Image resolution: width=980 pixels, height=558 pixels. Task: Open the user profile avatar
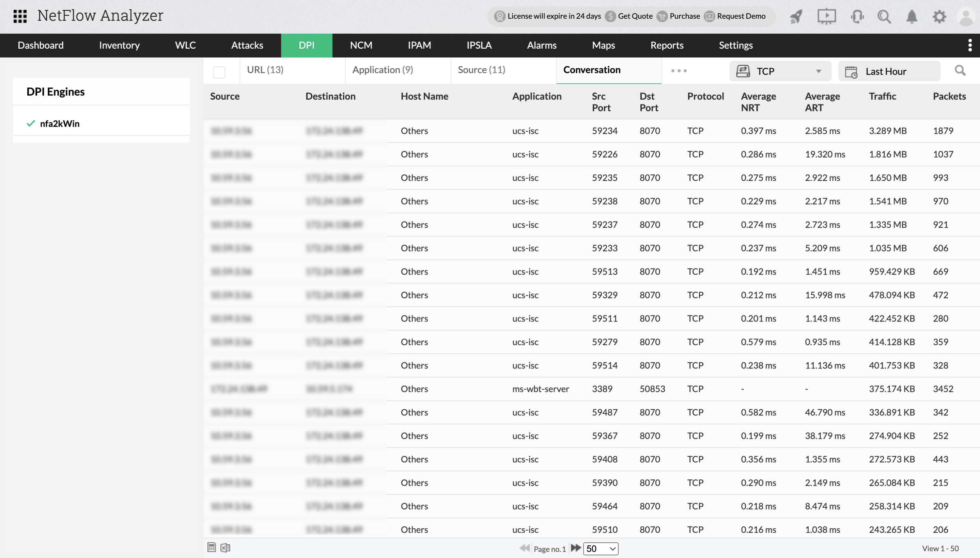966,16
